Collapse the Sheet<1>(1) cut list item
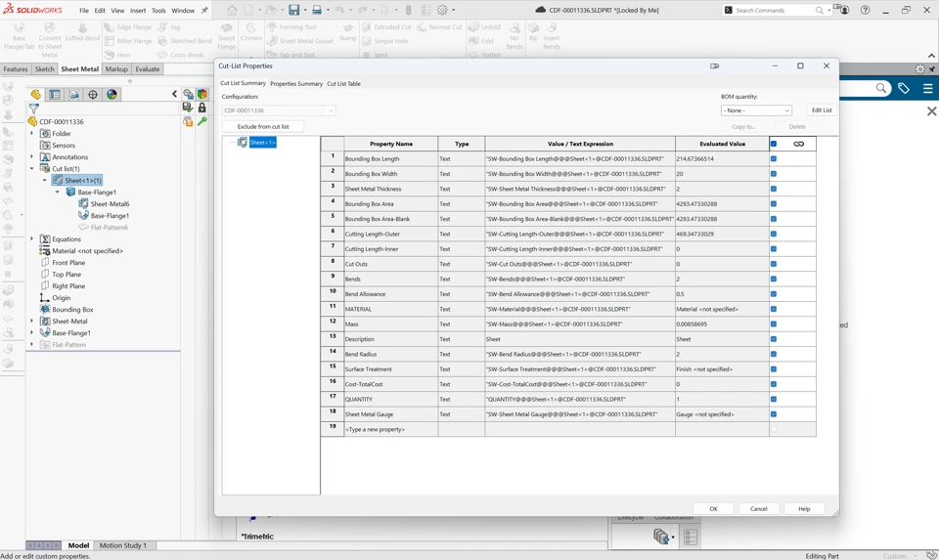 44,180
